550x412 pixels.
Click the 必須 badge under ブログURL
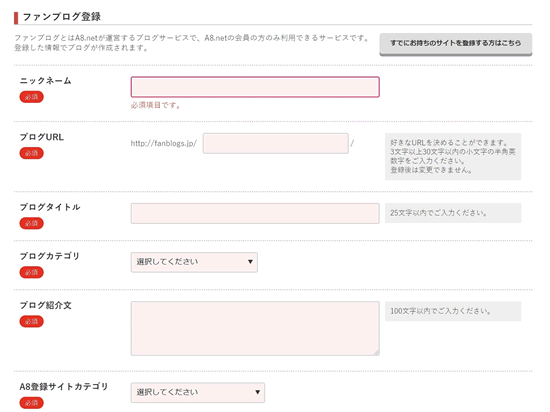tap(32, 153)
